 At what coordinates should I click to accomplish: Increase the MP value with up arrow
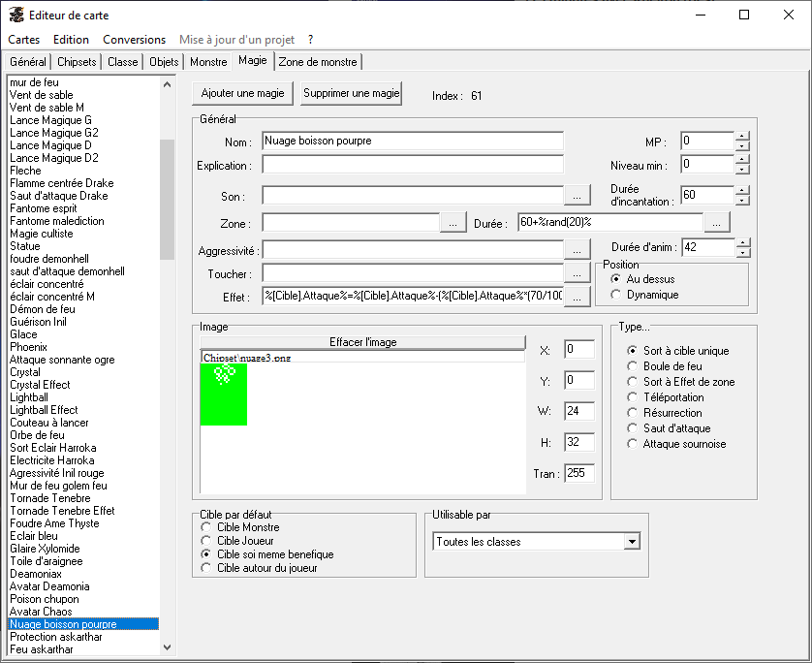click(x=742, y=136)
